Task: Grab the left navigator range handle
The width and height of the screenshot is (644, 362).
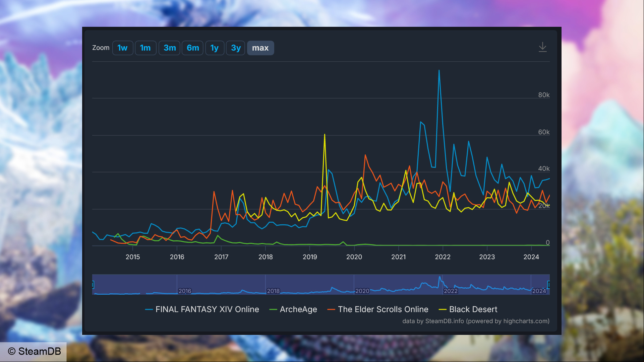Action: [x=93, y=285]
